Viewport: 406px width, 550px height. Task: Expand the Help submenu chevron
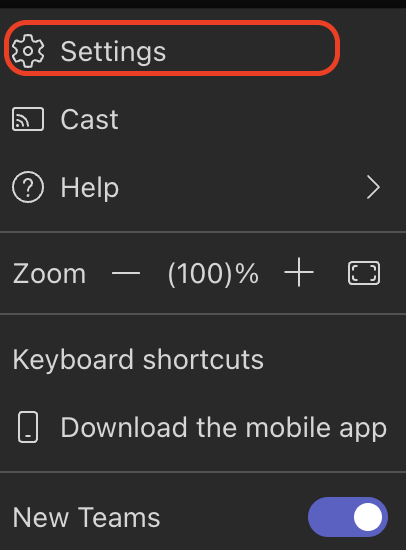pos(373,188)
